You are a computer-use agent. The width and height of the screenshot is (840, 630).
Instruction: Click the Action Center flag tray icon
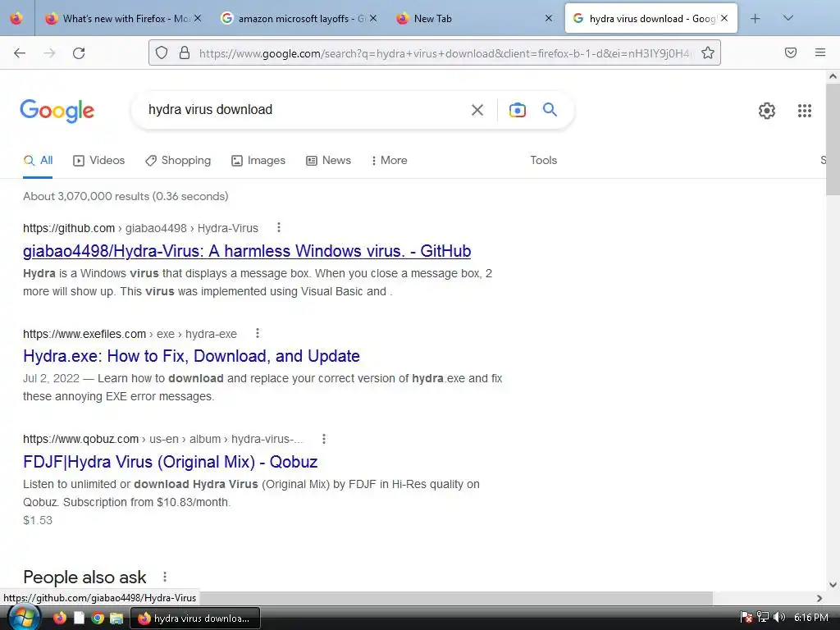[746, 617]
